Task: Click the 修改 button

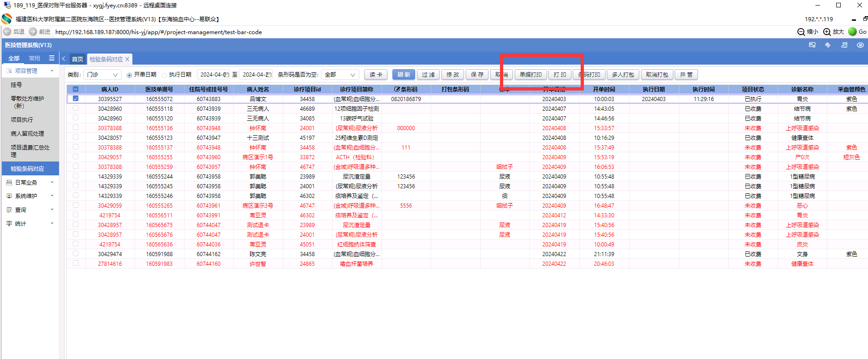Action: coord(452,75)
